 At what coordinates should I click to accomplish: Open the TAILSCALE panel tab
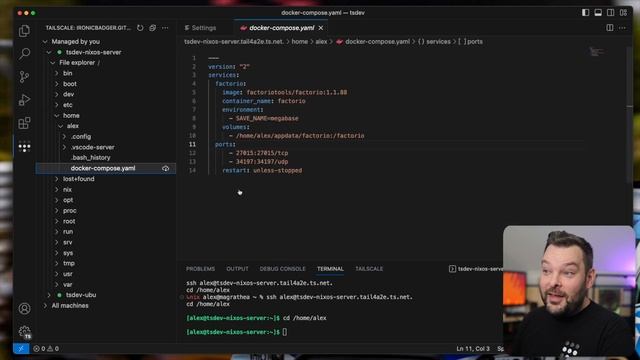[x=369, y=269]
